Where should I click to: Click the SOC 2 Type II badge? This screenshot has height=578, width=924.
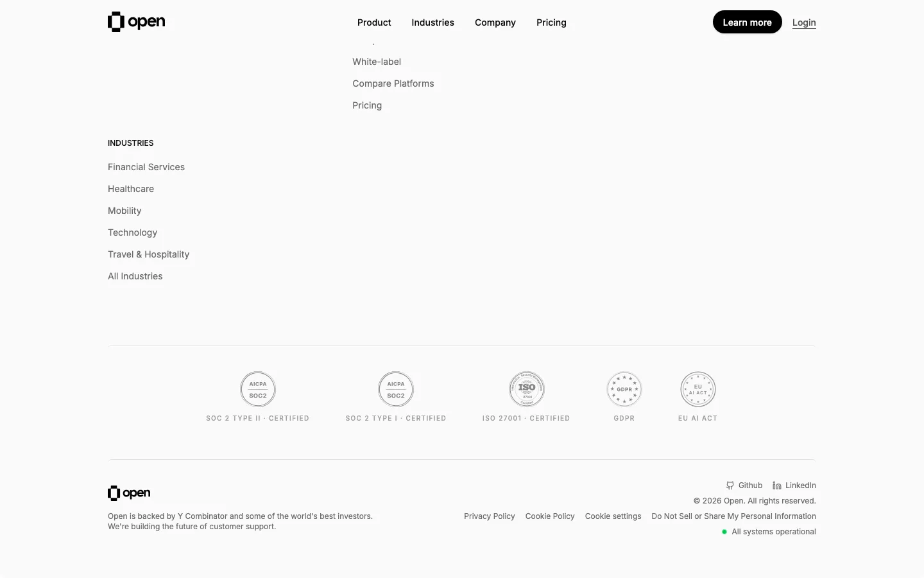tap(258, 389)
